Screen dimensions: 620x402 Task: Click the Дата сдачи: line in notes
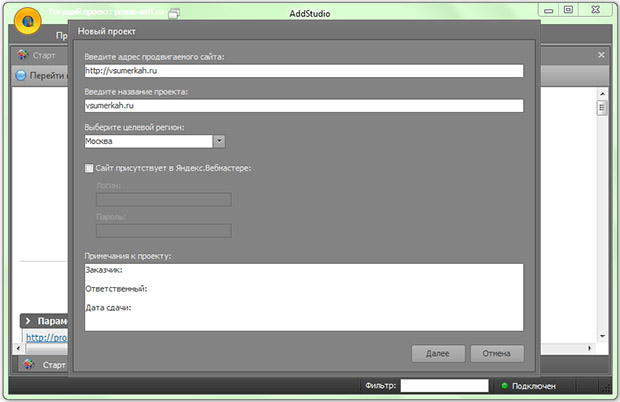[108, 308]
